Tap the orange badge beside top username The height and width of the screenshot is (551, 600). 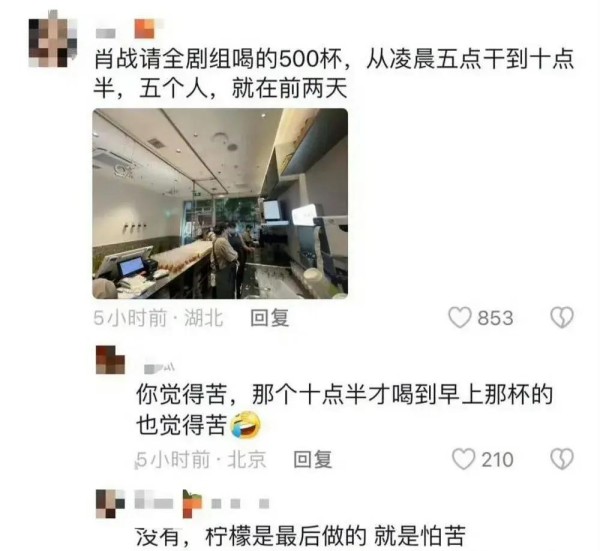click(147, 29)
